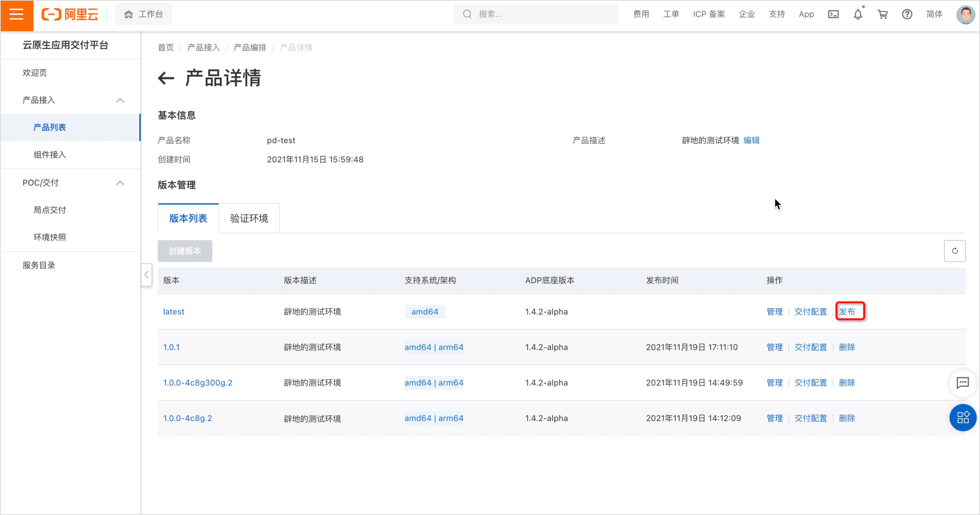Edit the product description via 编辑
Viewport: 980px width, 515px height.
click(x=751, y=141)
